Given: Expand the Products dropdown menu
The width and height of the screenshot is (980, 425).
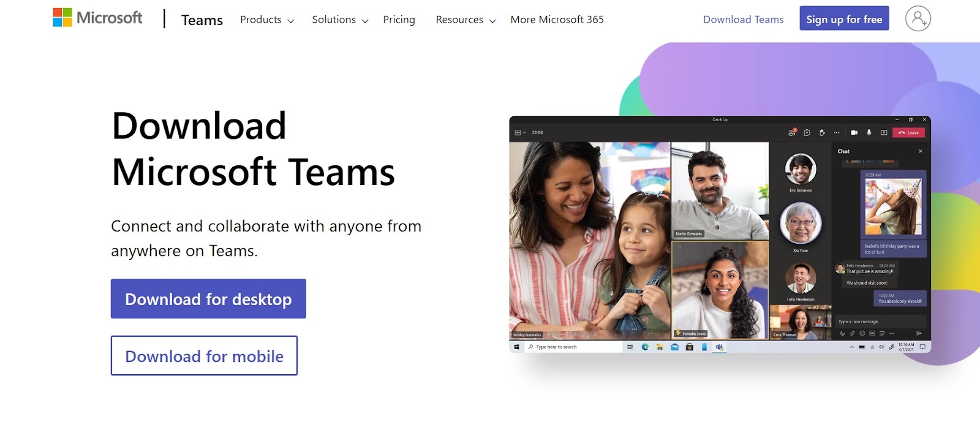Looking at the screenshot, I should [267, 20].
